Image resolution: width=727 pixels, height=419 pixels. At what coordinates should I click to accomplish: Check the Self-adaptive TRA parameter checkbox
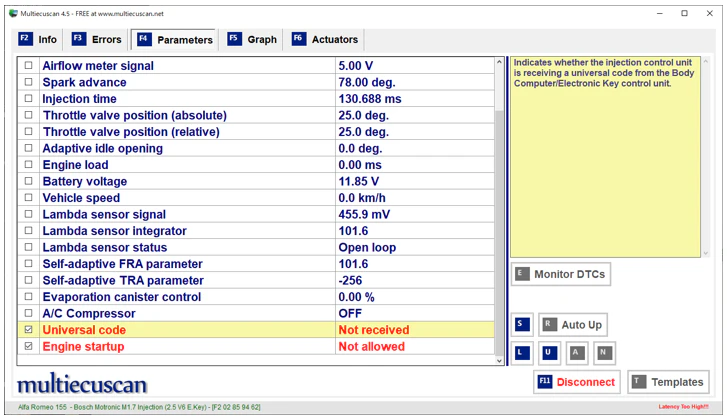29,280
